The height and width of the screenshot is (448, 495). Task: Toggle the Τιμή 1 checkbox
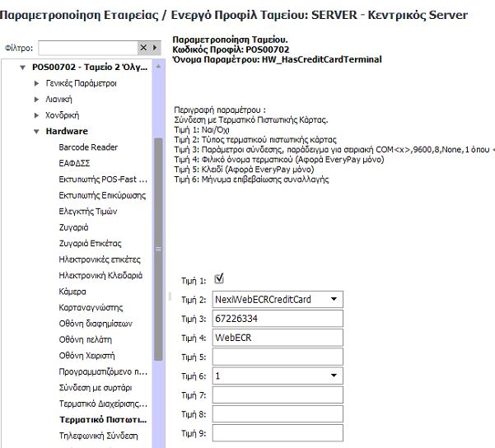point(218,279)
